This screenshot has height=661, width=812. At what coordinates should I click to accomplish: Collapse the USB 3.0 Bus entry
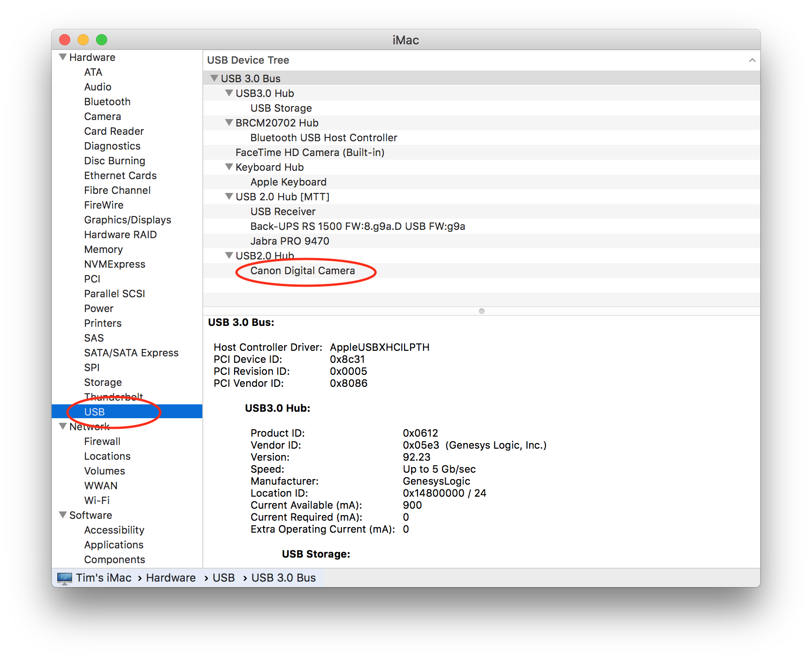point(214,78)
